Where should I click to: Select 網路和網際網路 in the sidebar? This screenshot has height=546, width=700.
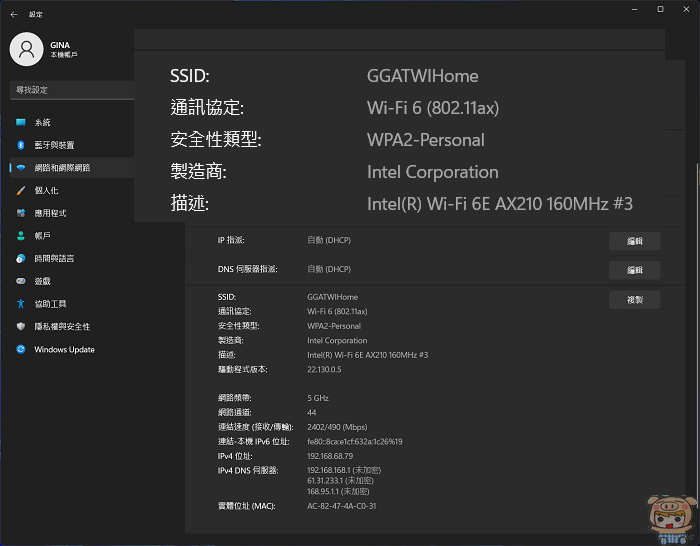click(x=62, y=168)
